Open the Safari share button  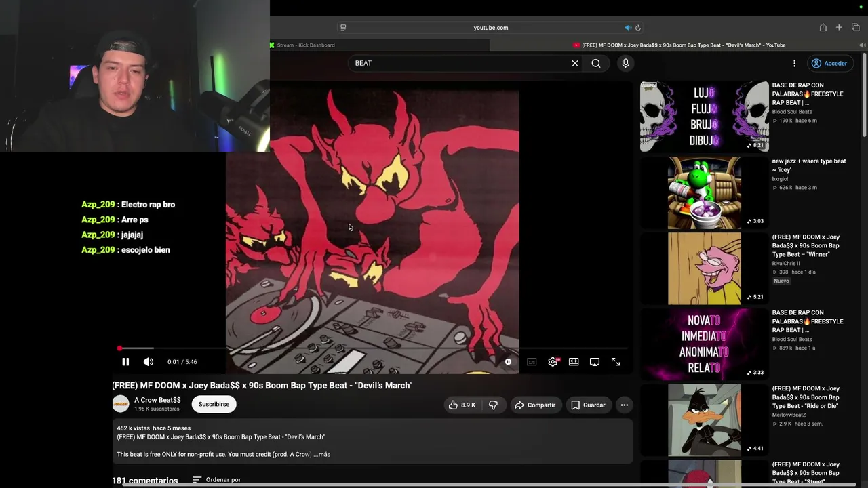coord(823,27)
